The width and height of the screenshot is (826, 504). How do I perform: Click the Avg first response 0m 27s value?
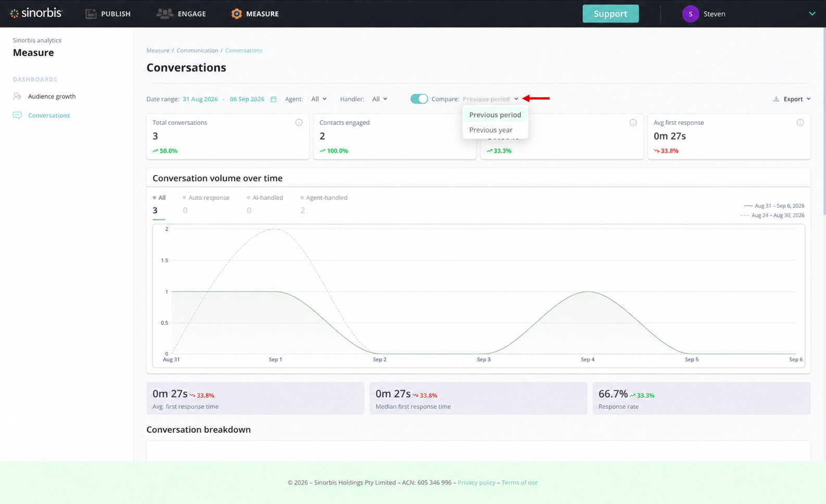click(x=670, y=136)
